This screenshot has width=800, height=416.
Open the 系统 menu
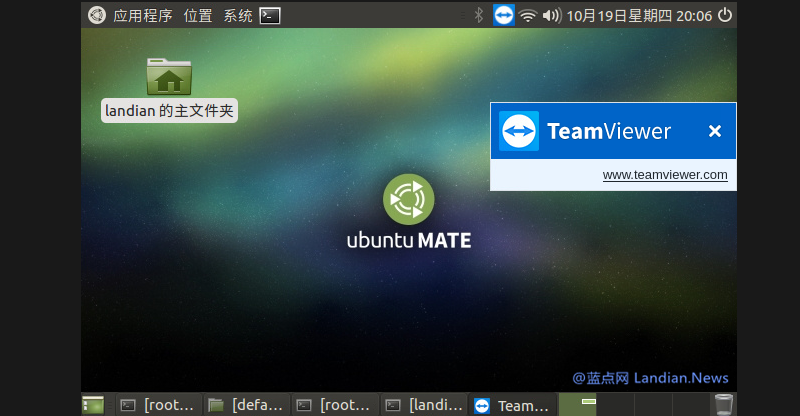pos(238,16)
